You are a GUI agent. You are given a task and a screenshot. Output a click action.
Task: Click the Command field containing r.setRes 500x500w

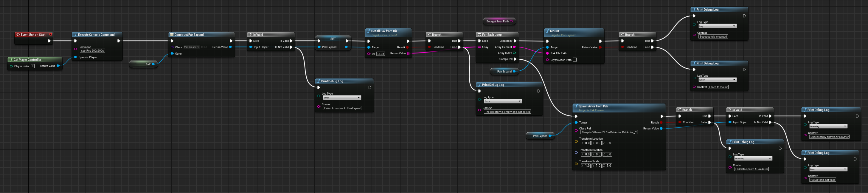[x=93, y=51]
